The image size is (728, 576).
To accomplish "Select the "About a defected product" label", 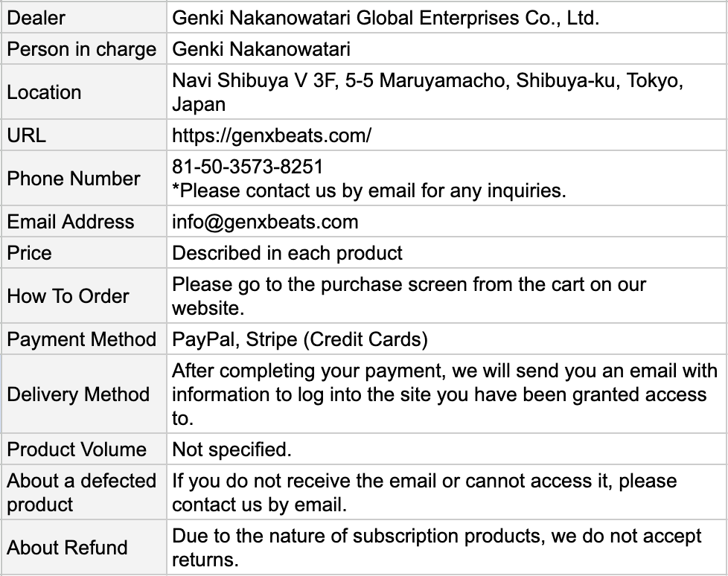I will [x=81, y=493].
